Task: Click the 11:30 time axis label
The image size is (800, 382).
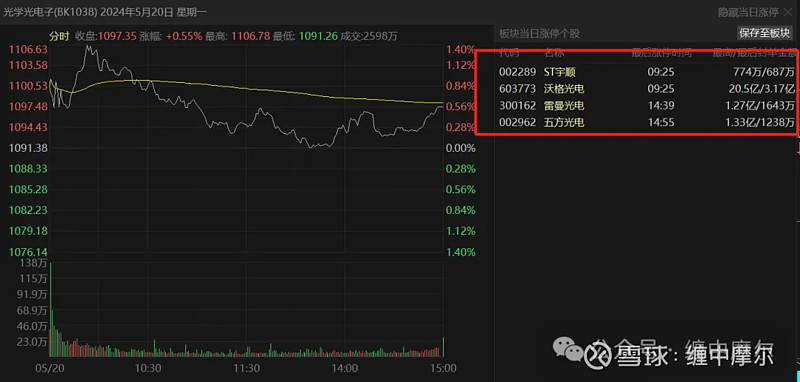Action: click(247, 368)
